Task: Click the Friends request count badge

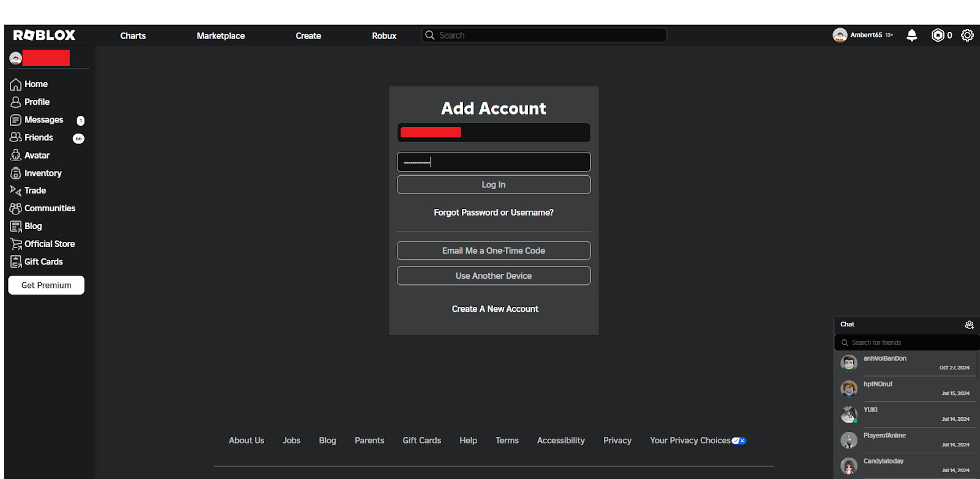Action: pos(78,138)
